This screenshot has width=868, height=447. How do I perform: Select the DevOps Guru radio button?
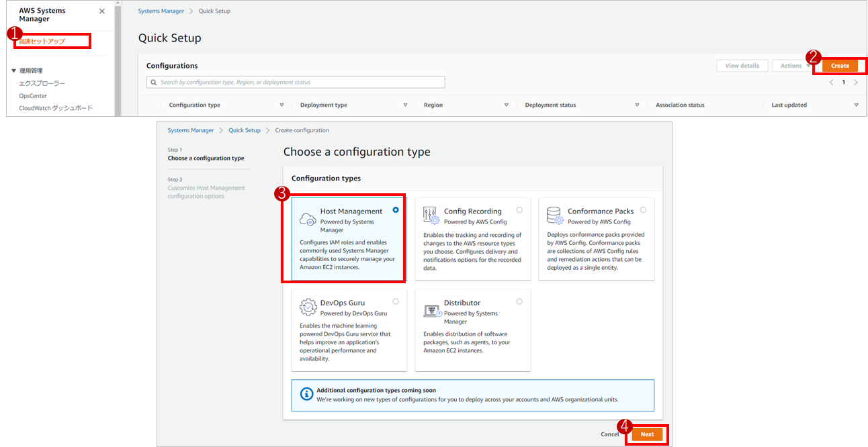(x=396, y=301)
